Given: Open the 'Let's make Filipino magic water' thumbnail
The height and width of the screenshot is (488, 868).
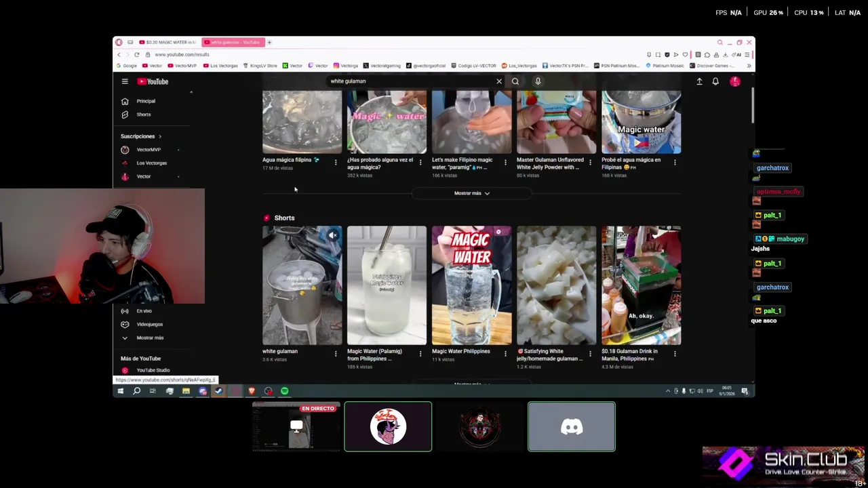Looking at the screenshot, I should 471,123.
